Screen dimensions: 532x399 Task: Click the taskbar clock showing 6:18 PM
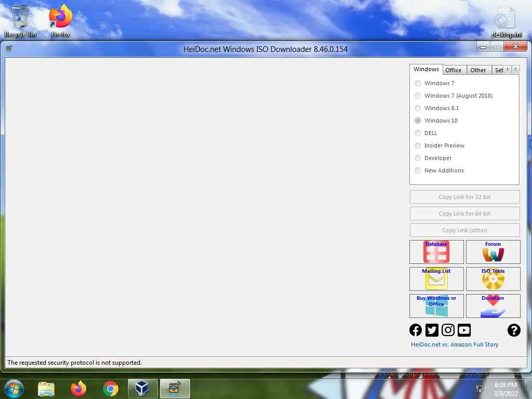(x=506, y=389)
